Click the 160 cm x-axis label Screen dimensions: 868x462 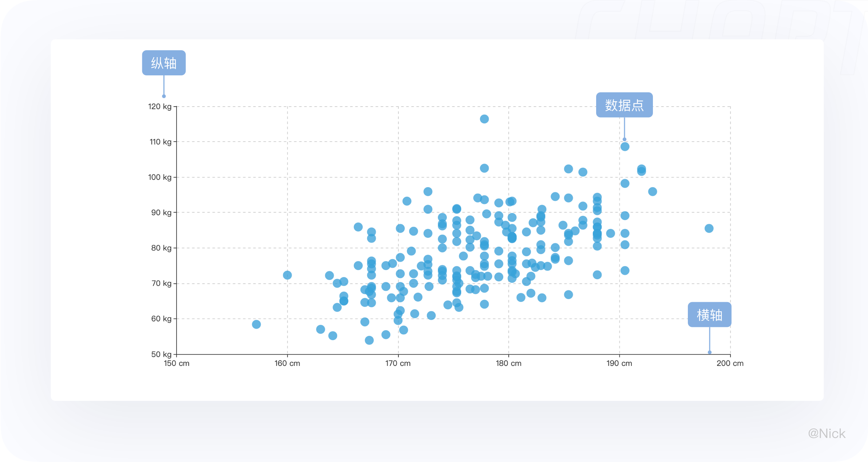coord(287,363)
